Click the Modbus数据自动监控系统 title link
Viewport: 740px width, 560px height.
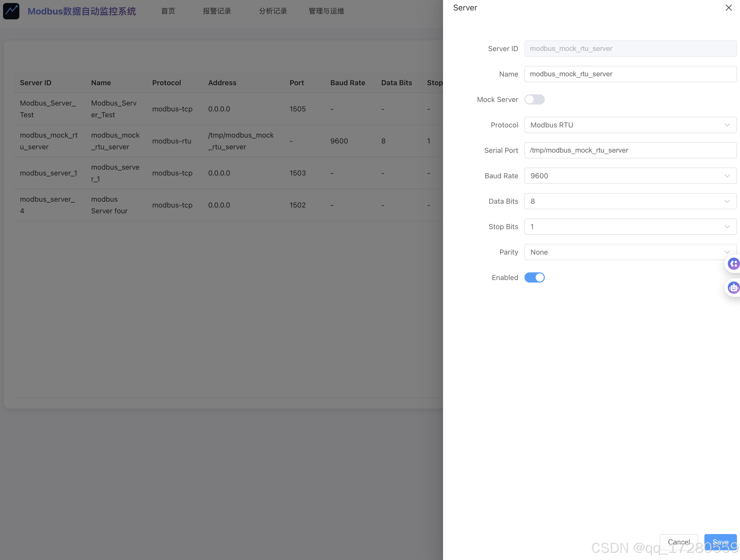82,11
